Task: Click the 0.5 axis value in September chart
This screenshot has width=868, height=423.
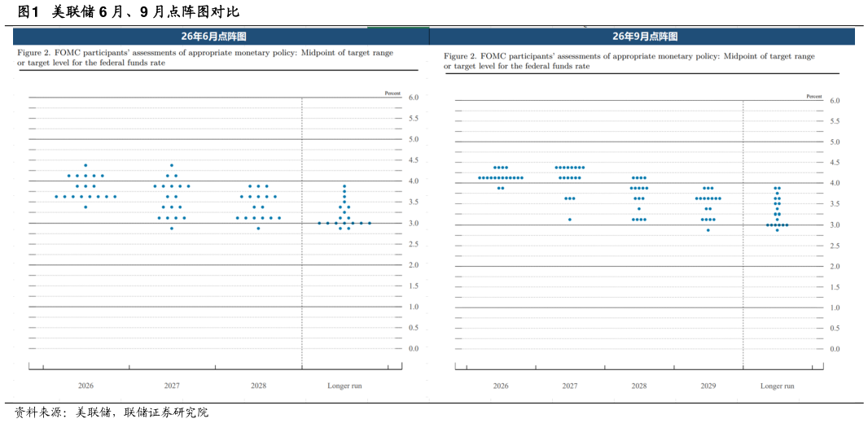Action: (x=835, y=328)
